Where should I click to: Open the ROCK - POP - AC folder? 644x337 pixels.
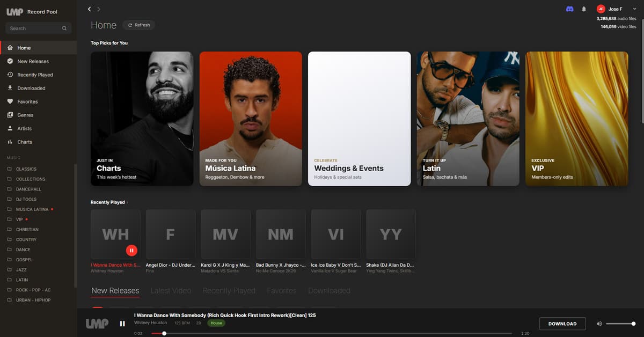tap(33, 290)
